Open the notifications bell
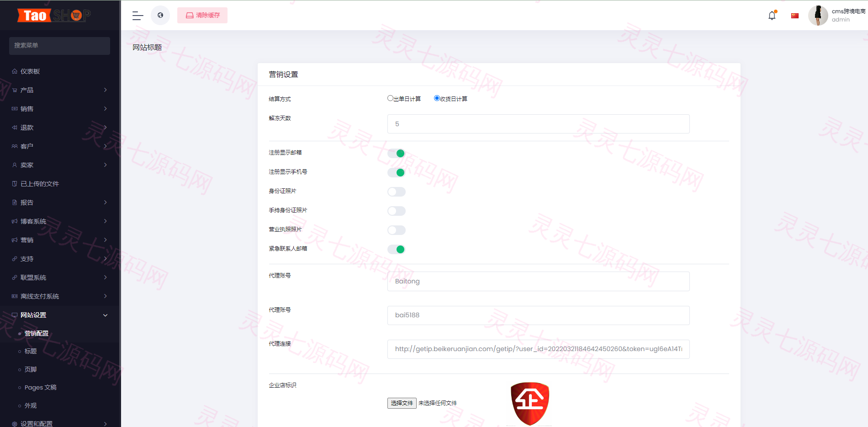The height and width of the screenshot is (427, 868). coord(772,16)
